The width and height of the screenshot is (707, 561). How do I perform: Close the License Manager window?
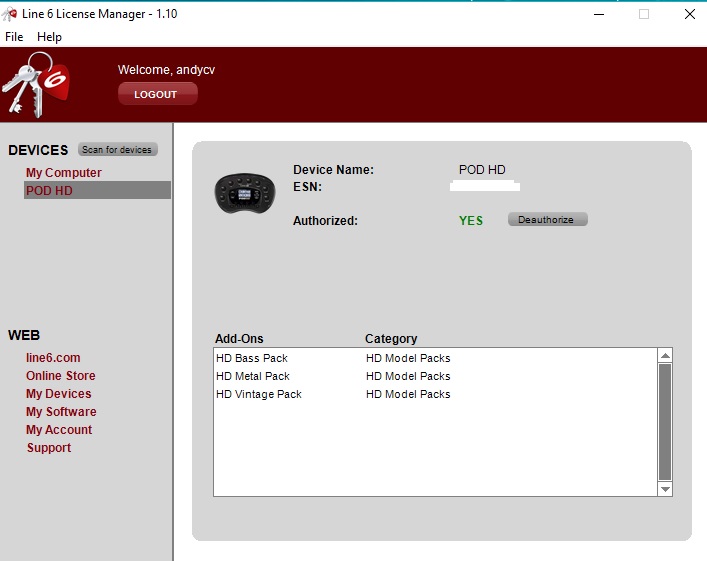click(x=689, y=14)
